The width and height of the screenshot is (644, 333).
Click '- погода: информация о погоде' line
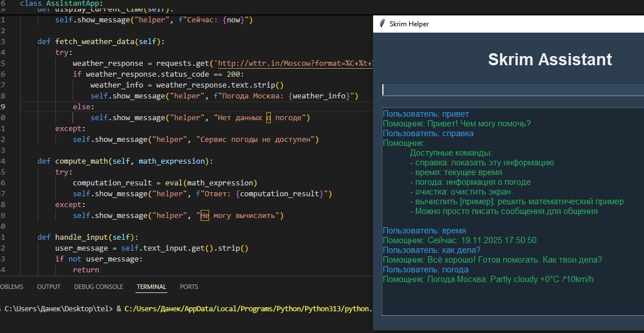(x=470, y=182)
